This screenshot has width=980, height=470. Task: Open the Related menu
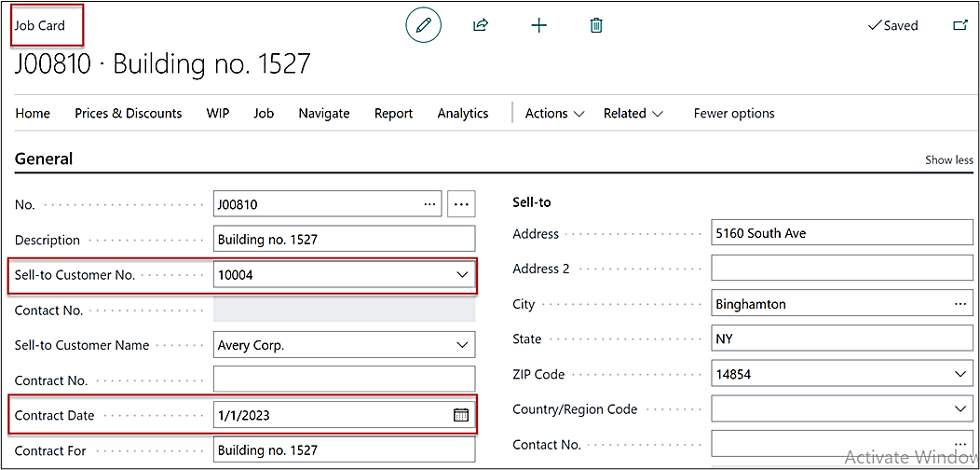click(x=633, y=113)
